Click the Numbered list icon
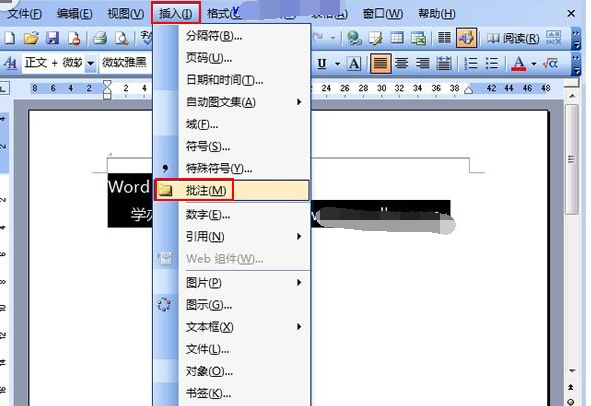 coord(470,63)
